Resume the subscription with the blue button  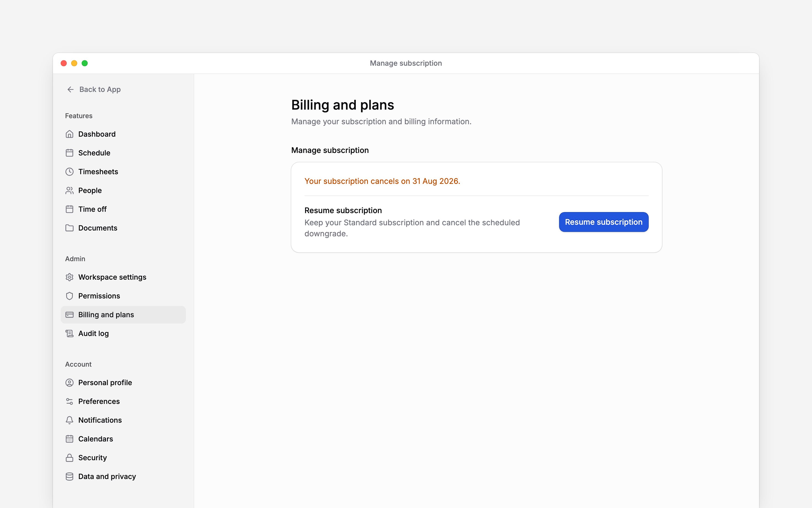point(604,222)
